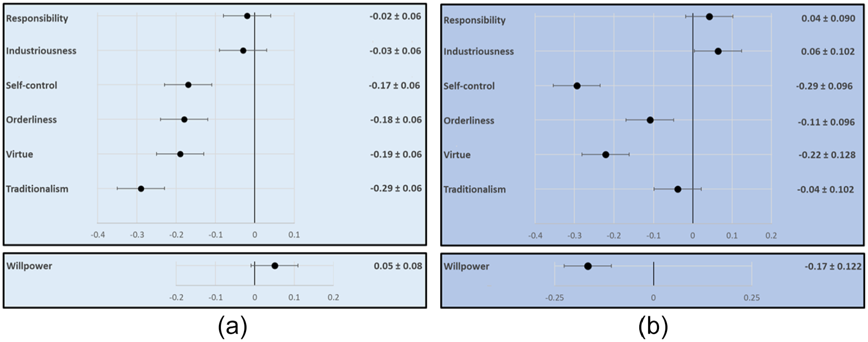Click the Industriousness label in panel (b)
The height and width of the screenshot is (342, 868).
[479, 51]
